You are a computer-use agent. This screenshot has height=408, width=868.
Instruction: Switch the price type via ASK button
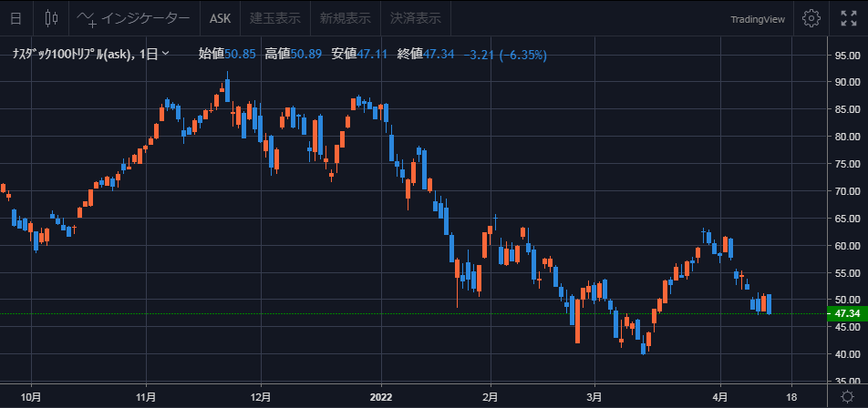(x=221, y=18)
